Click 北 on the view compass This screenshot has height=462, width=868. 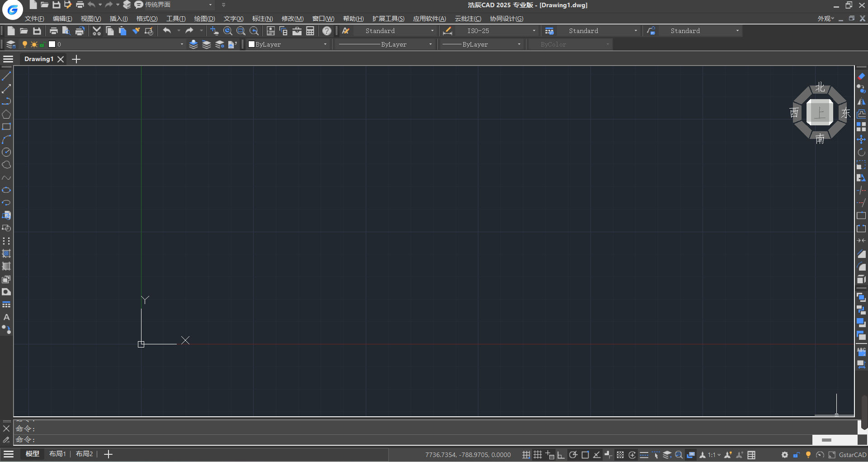click(x=820, y=87)
